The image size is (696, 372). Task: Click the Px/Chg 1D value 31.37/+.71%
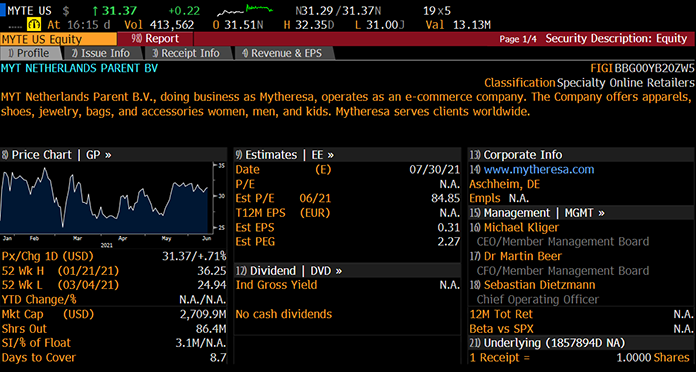tap(194, 257)
